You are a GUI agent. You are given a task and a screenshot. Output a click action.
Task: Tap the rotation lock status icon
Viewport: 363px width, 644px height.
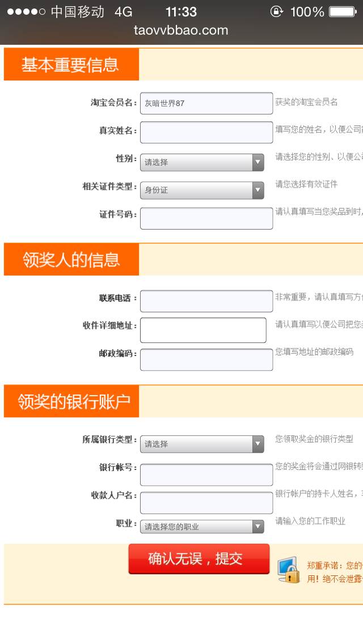pos(276,11)
